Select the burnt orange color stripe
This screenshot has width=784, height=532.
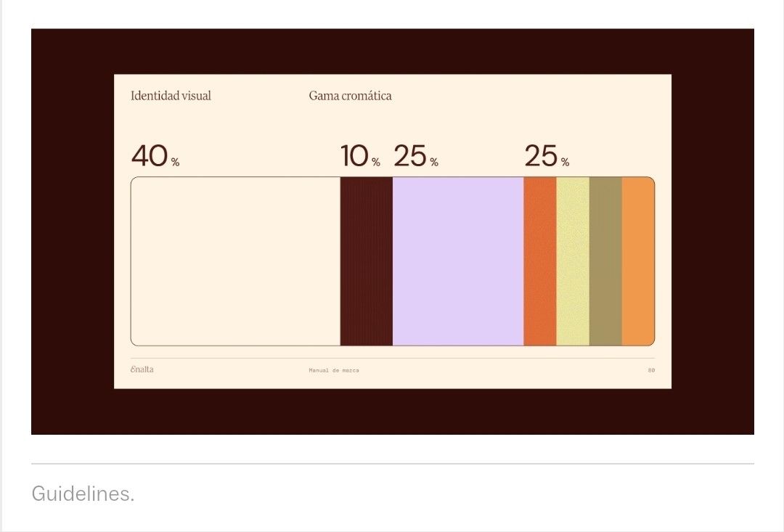539,261
